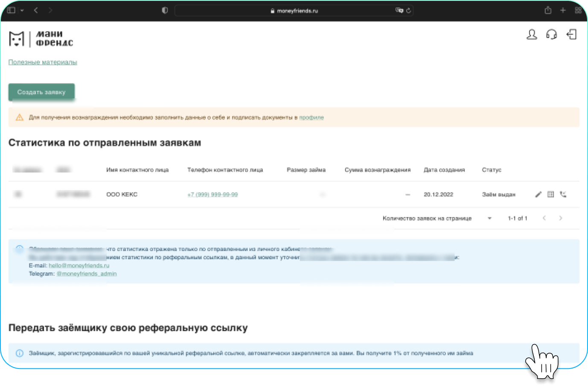
Task: Toggle the Safari sidebar
Action: coord(12,10)
